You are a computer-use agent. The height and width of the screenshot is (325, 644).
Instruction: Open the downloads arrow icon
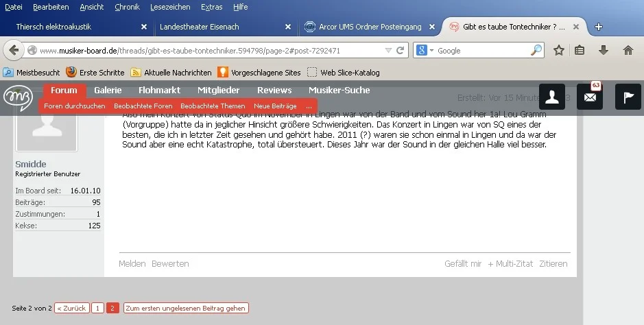(604, 50)
